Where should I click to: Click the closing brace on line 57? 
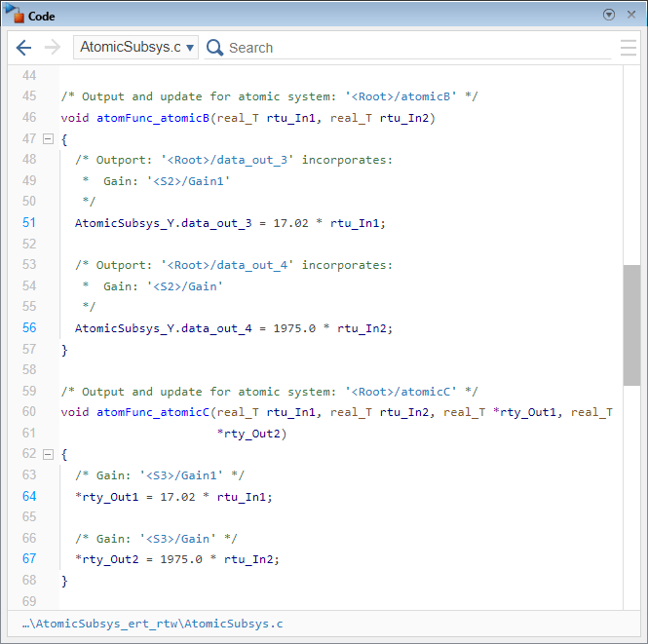pyautogui.click(x=64, y=350)
